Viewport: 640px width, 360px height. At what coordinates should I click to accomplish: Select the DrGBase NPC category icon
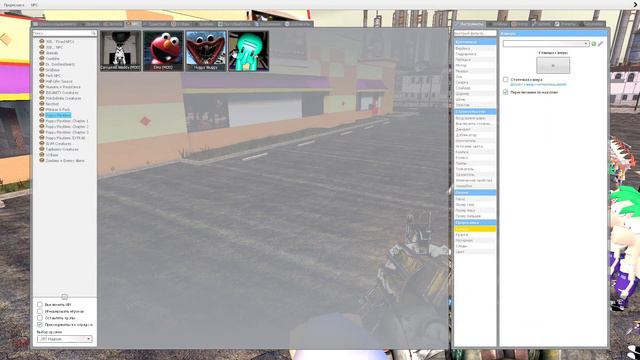(42, 70)
